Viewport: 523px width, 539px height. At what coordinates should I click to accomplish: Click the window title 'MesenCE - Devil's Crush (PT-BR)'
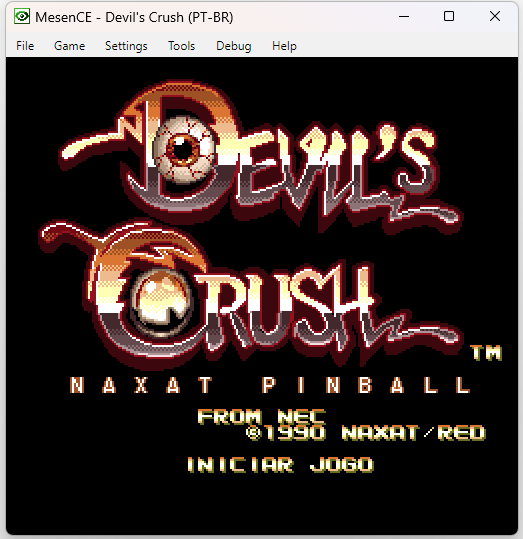tap(134, 17)
